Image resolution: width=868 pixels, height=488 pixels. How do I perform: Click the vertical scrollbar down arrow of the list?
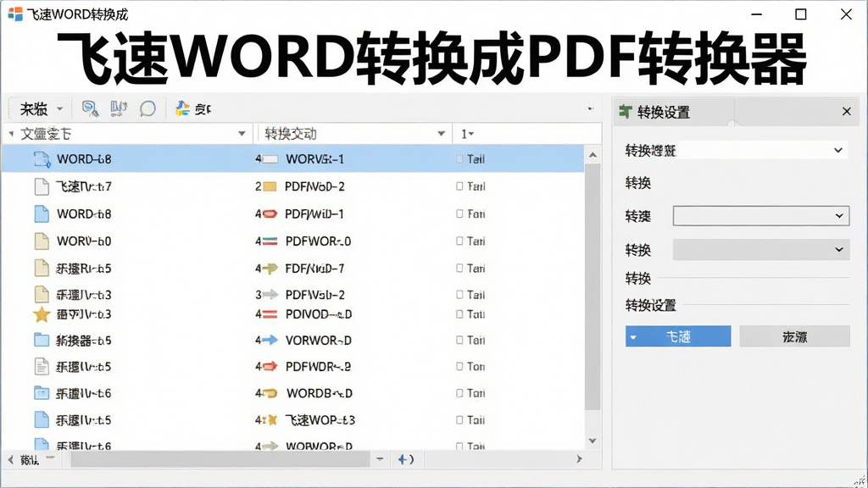click(x=593, y=441)
